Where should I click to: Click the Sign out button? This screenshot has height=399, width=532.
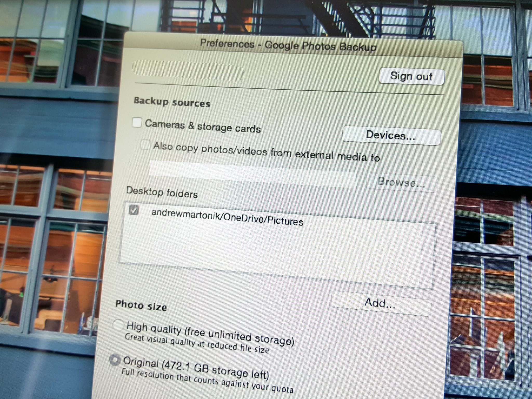point(411,77)
